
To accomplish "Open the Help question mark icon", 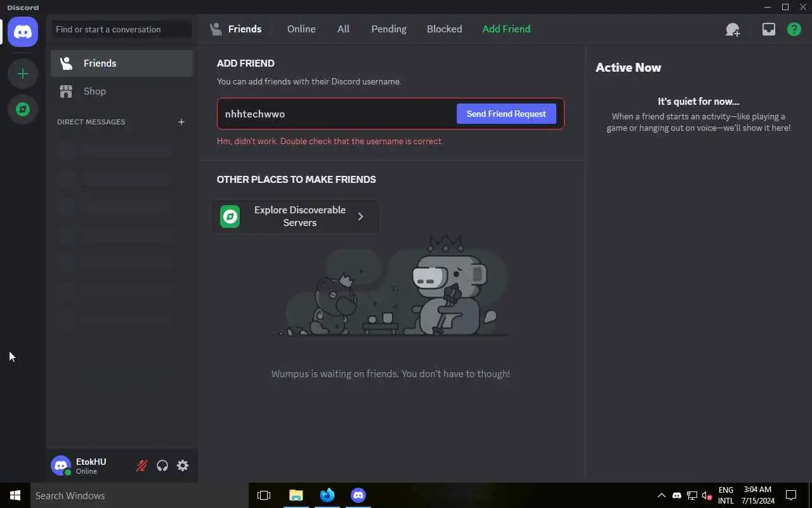I will click(x=794, y=29).
